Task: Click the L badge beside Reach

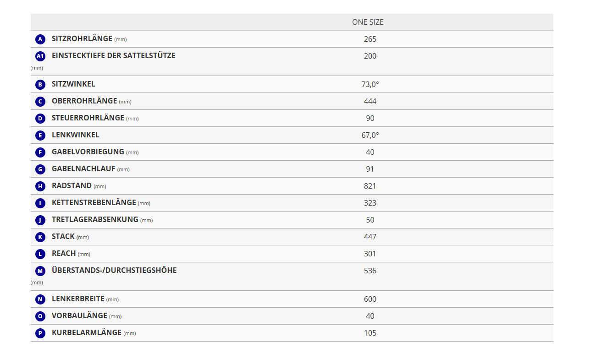Action: point(40,254)
